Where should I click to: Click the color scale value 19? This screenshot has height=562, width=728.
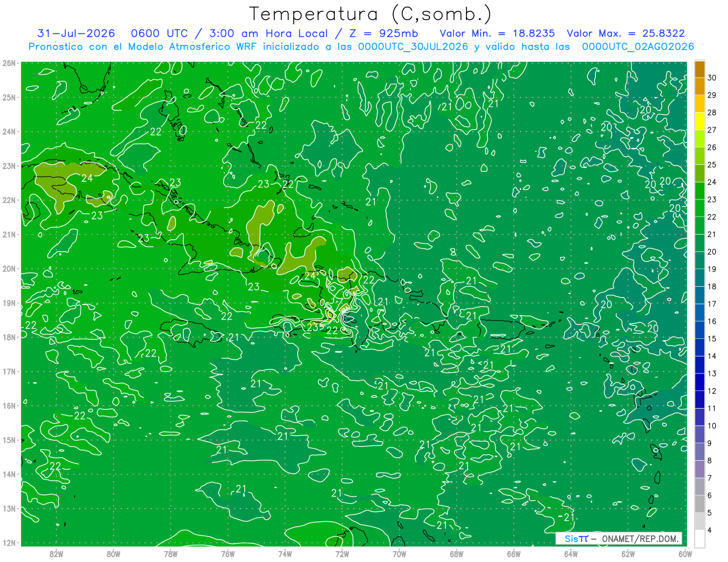tap(712, 269)
